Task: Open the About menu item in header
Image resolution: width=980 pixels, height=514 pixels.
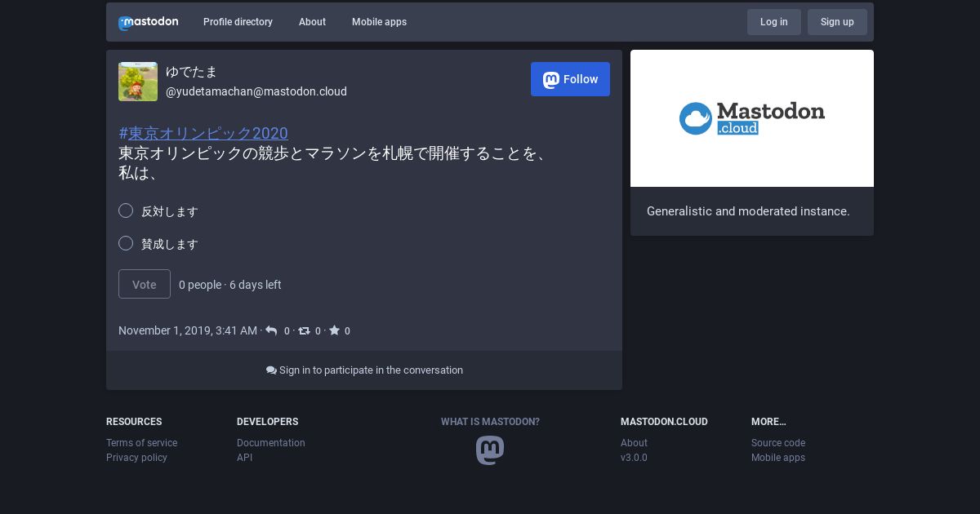Action: [312, 22]
